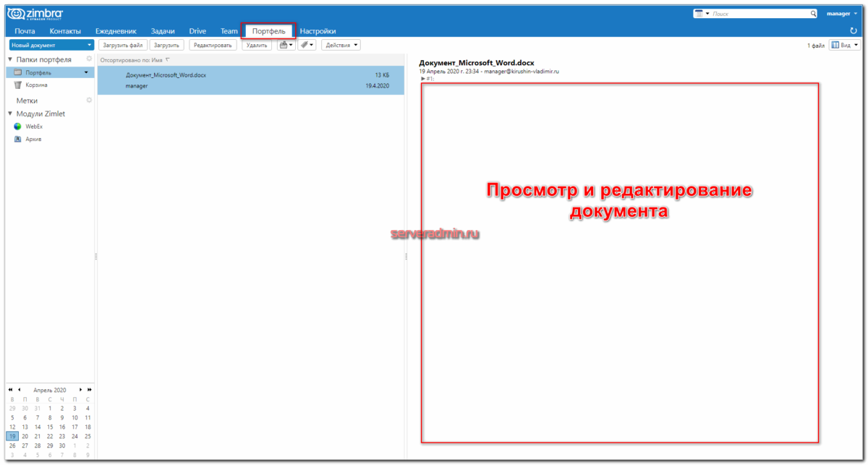
Task: Open the tag toolbar dropdown
Action: point(307,45)
